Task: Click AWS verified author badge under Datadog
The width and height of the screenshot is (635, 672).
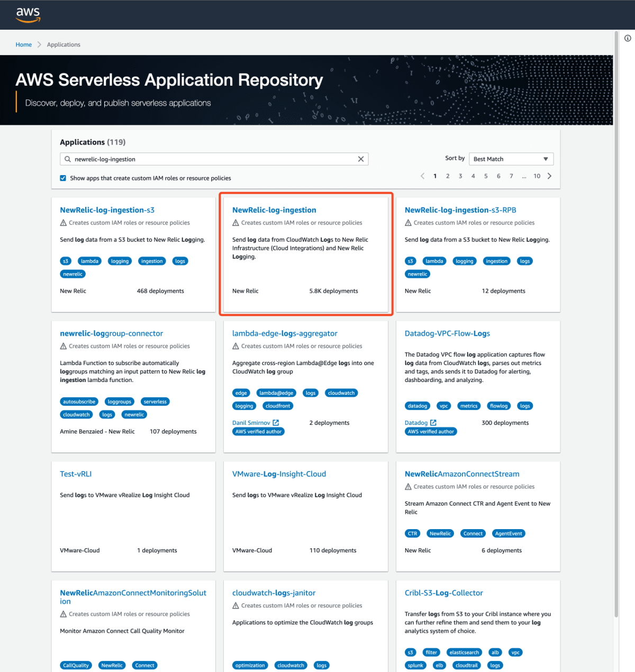Action: tap(431, 431)
